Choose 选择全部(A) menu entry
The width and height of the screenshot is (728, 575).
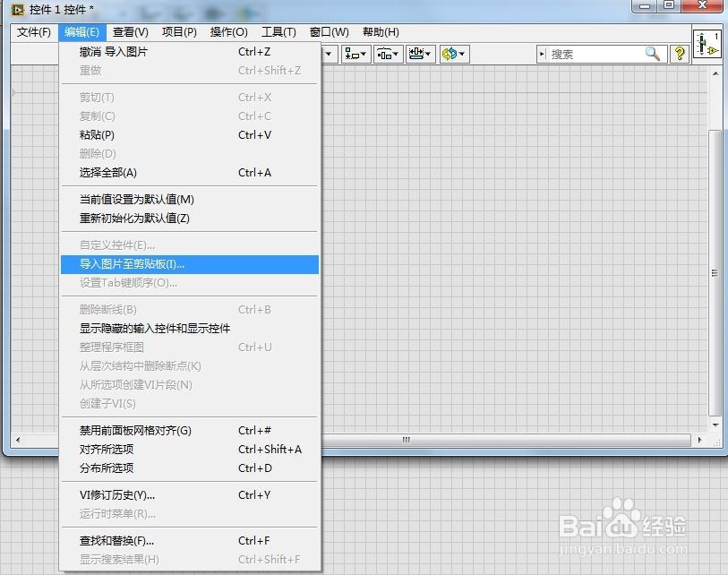coord(190,173)
